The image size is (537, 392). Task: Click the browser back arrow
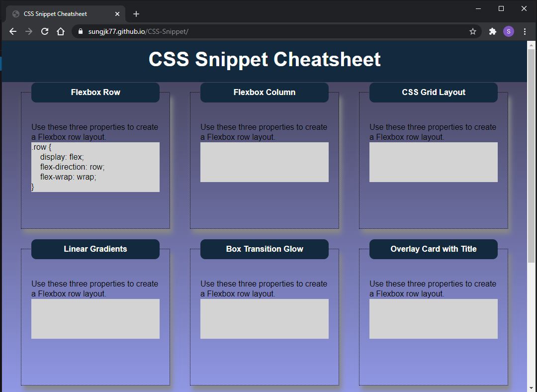coord(13,31)
